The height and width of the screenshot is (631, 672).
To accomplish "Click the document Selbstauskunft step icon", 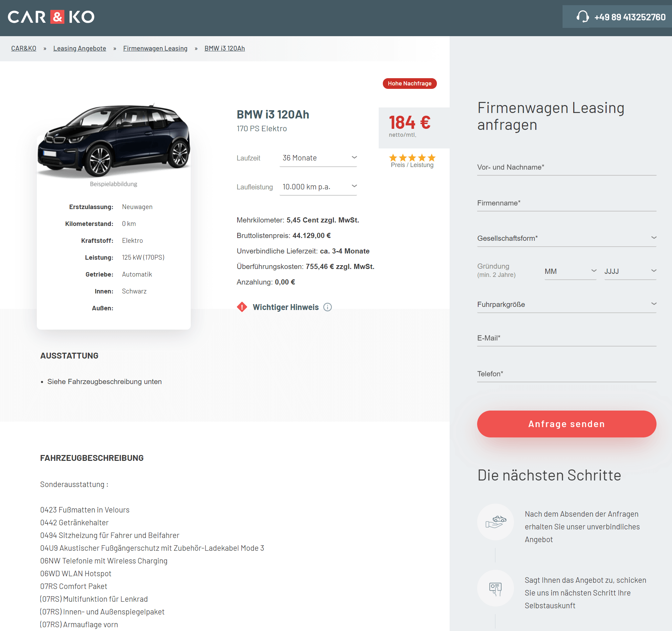I will pyautogui.click(x=495, y=588).
